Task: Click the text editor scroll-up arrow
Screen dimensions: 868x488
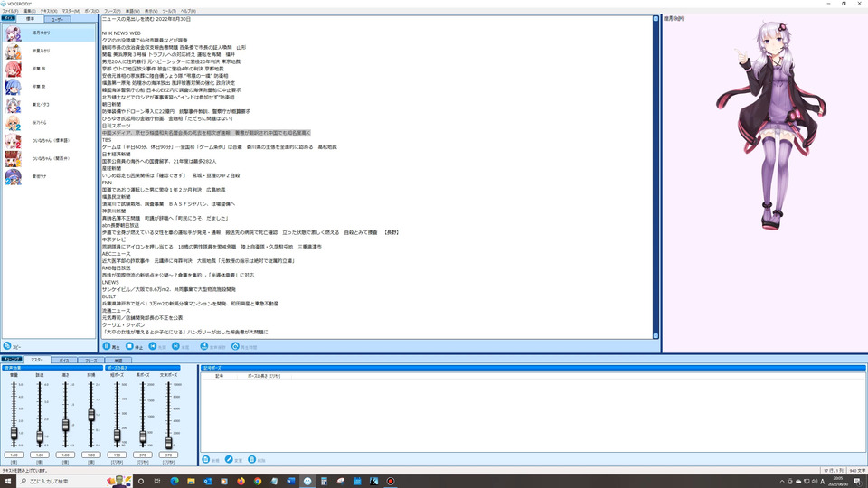Action: 656,19
